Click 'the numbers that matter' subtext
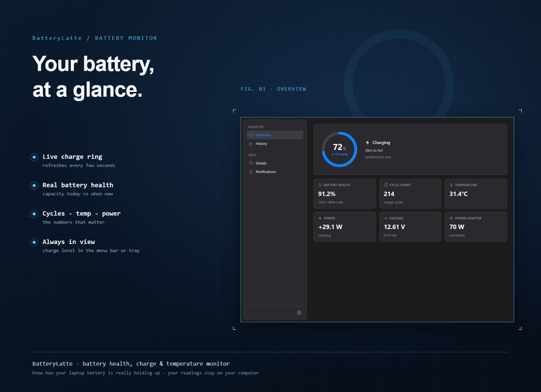 tap(74, 222)
